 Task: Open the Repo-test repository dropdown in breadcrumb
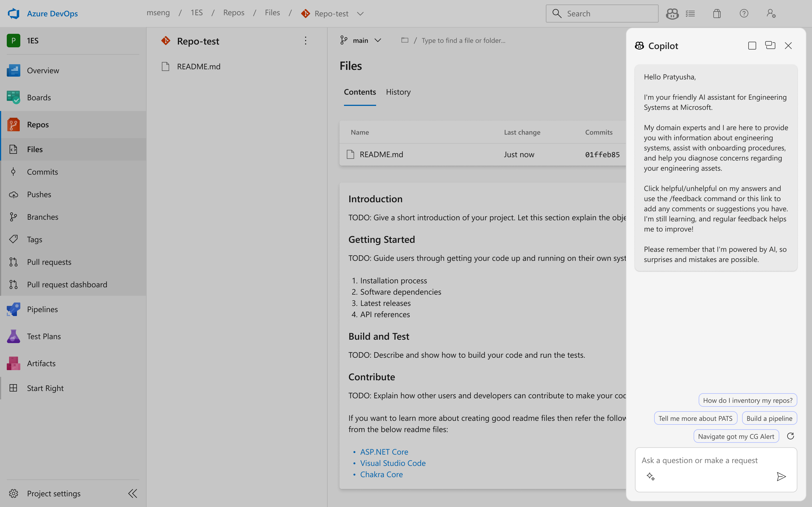(360, 14)
